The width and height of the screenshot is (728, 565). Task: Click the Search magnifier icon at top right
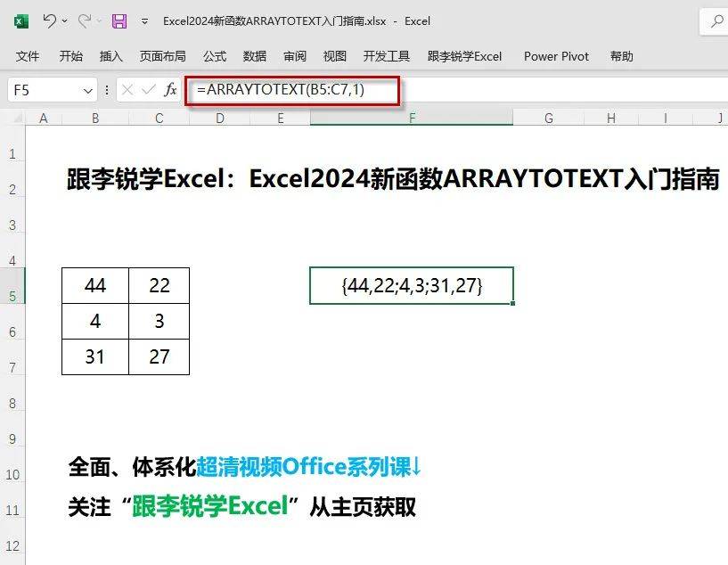[x=718, y=20]
